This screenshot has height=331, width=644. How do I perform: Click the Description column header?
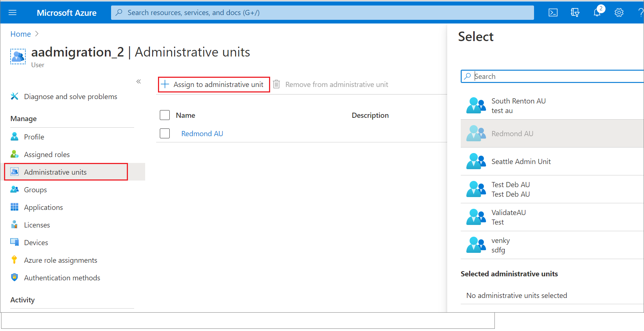(370, 115)
